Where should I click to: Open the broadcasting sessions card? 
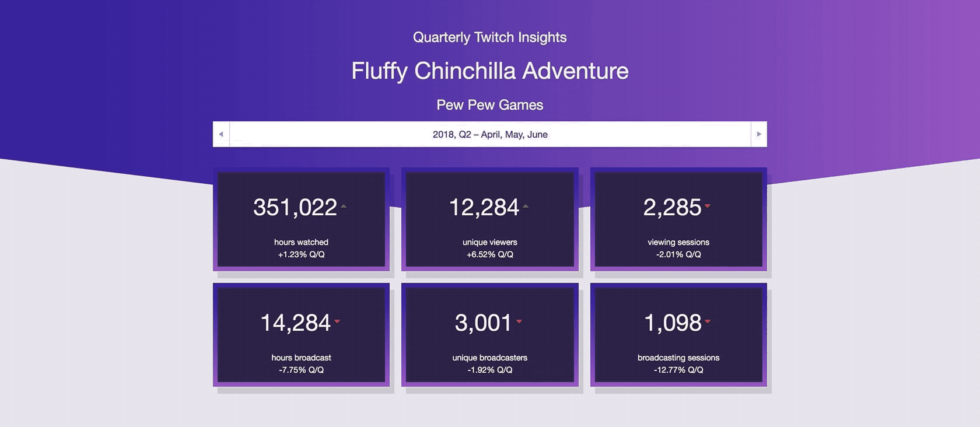(678, 335)
